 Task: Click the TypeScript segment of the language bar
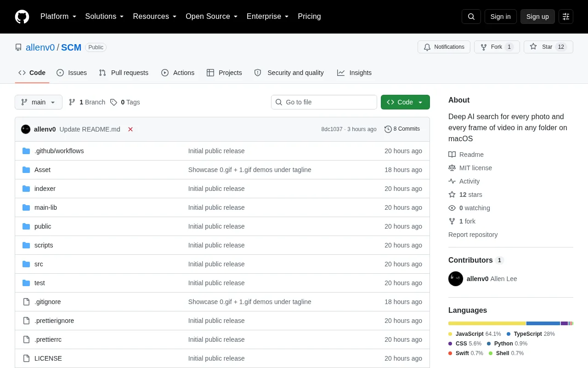pos(543,323)
